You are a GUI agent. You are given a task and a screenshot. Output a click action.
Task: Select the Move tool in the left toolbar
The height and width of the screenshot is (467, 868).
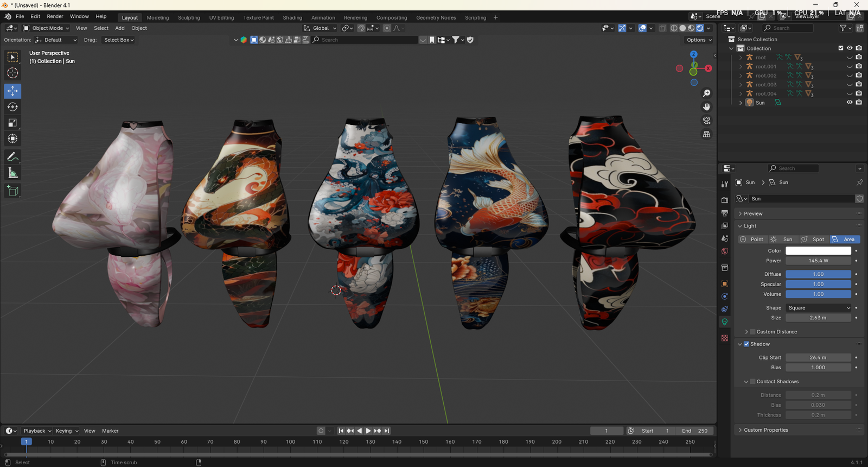[12, 91]
